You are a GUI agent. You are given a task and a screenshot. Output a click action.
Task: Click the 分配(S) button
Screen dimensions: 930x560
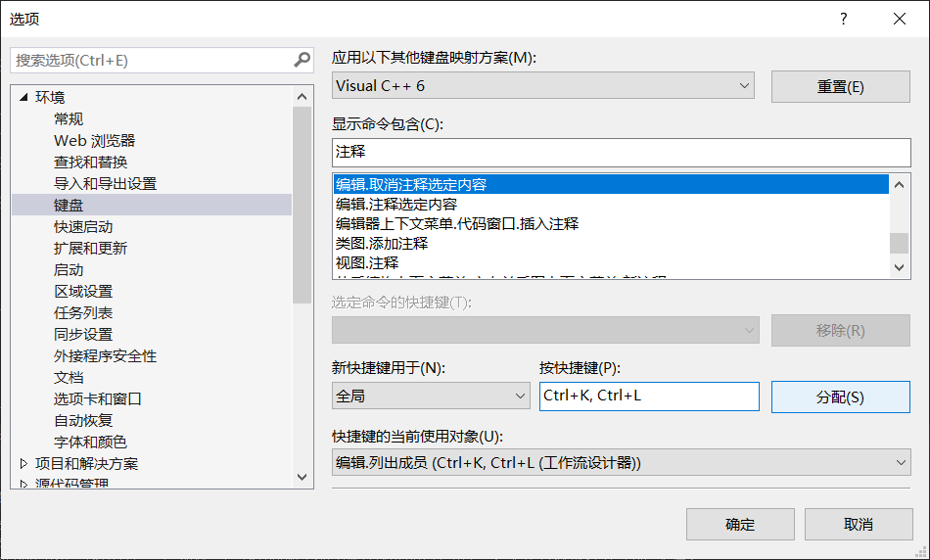click(841, 397)
